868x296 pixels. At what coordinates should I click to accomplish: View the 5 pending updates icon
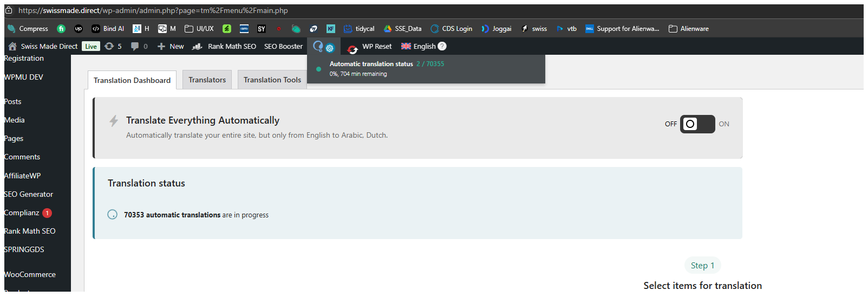(x=113, y=46)
